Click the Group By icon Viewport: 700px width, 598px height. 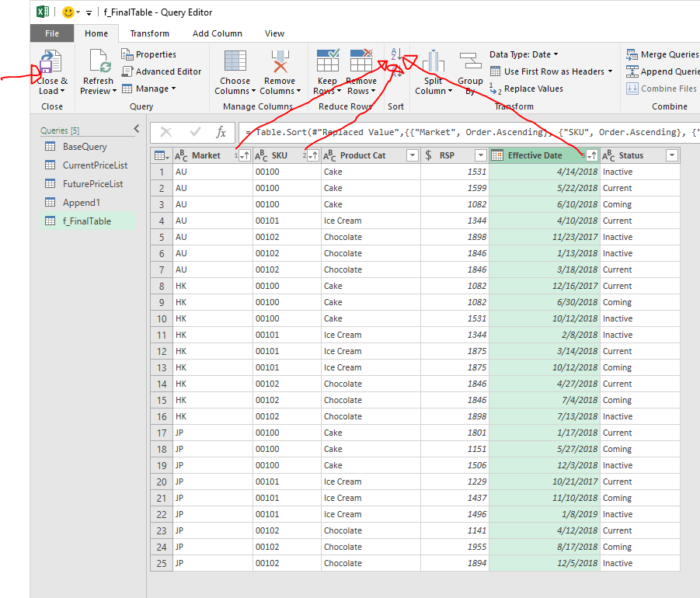pos(470,62)
